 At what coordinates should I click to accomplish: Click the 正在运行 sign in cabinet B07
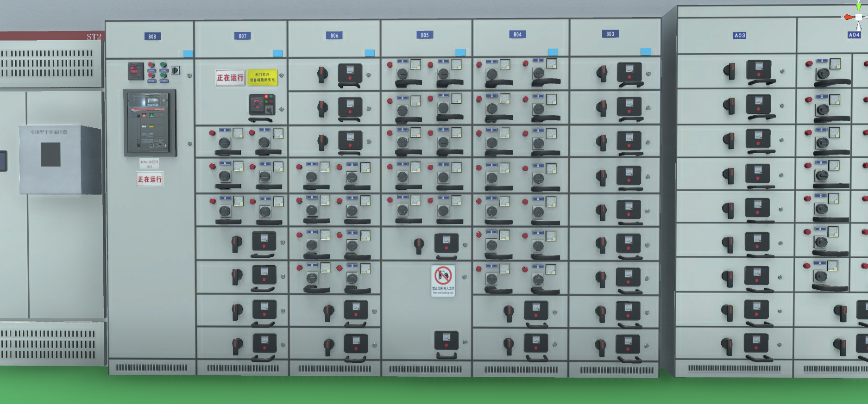pyautogui.click(x=230, y=78)
